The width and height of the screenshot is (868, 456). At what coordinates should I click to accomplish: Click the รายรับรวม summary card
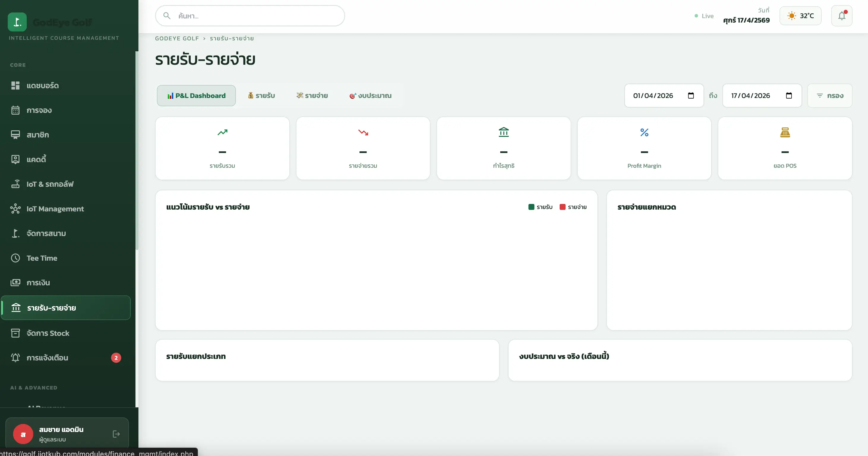click(x=222, y=148)
